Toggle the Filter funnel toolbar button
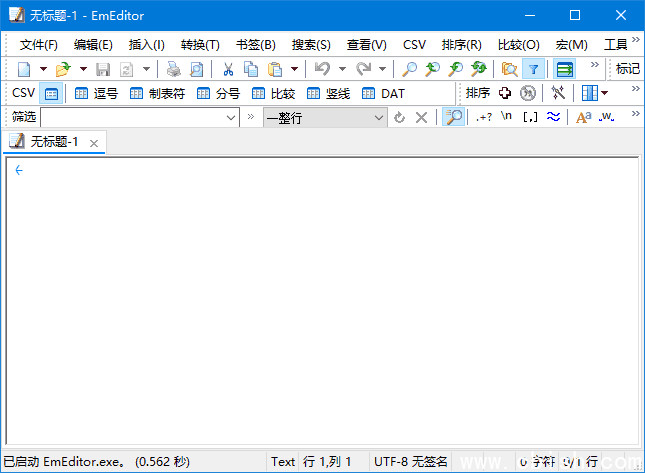Image resolution: width=645 pixels, height=473 pixels. (x=534, y=69)
